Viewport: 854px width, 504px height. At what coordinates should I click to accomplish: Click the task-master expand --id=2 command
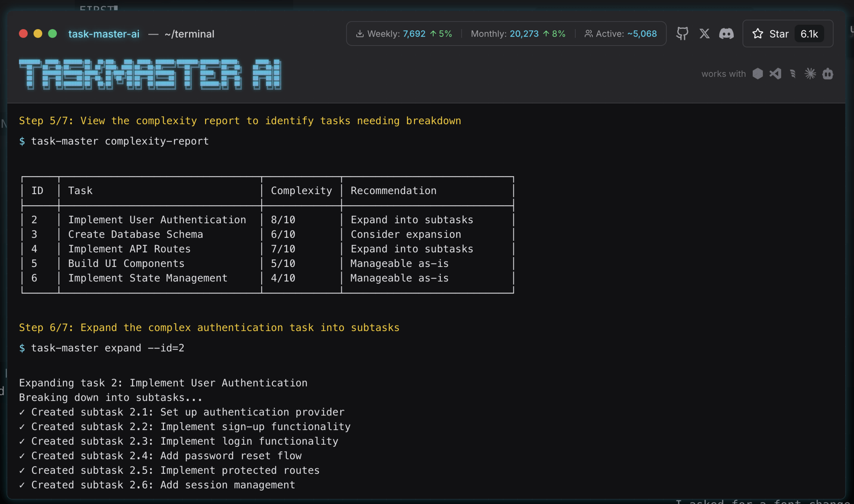pyautogui.click(x=108, y=348)
